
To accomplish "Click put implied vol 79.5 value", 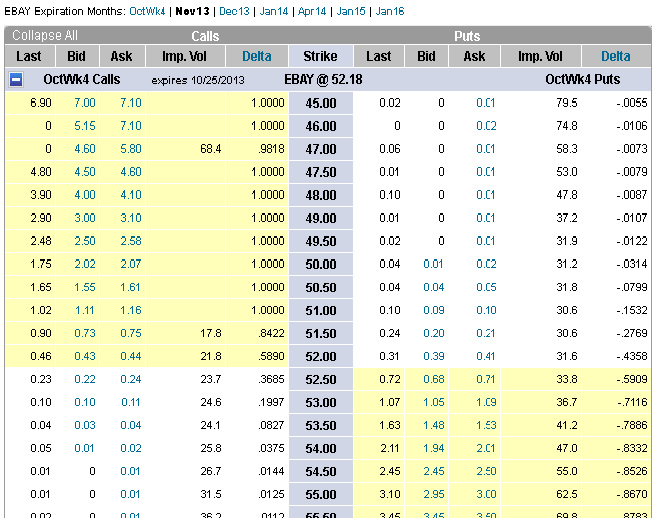I will tap(566, 103).
